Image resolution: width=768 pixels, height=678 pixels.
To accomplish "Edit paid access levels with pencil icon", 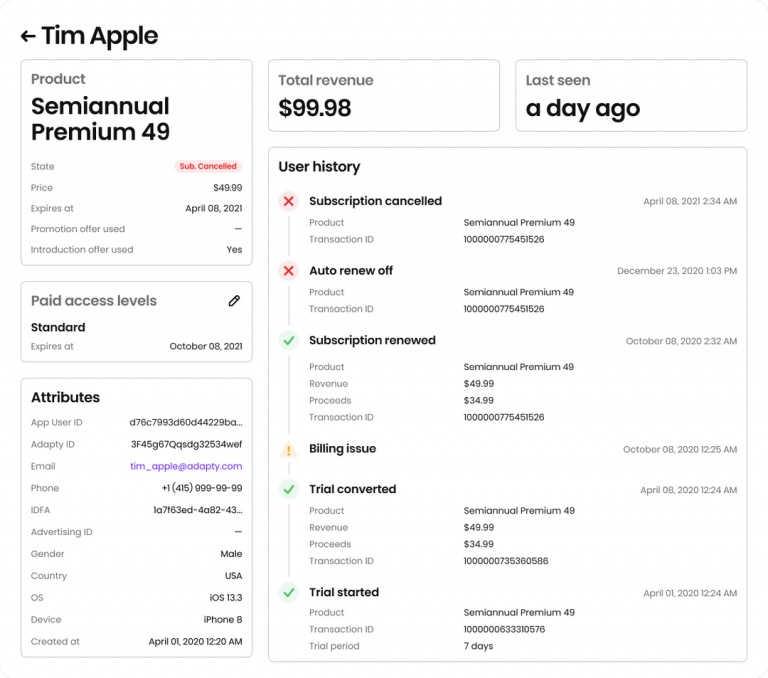I will tap(234, 300).
